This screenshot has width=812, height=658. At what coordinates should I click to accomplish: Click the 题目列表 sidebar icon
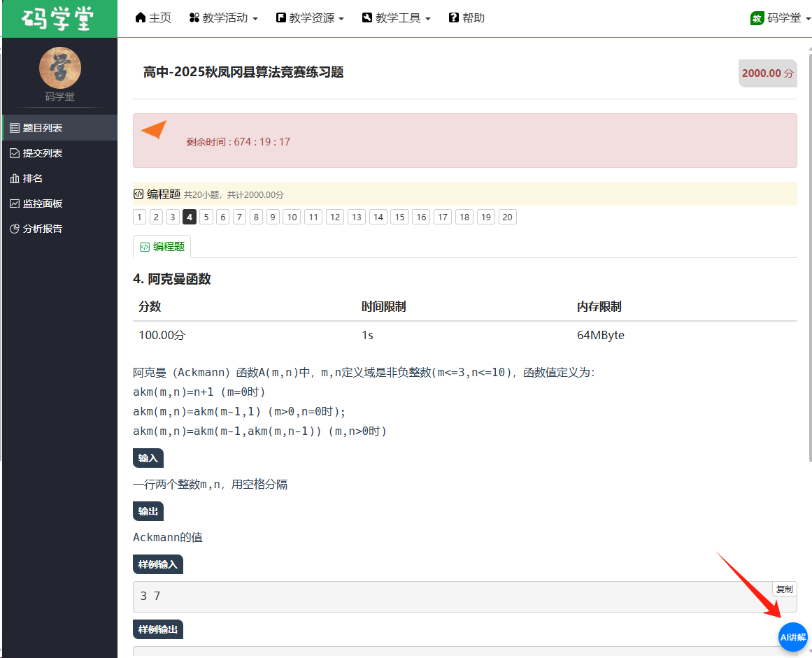[x=15, y=128]
